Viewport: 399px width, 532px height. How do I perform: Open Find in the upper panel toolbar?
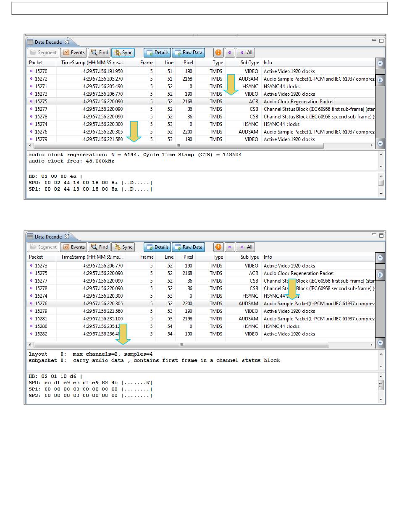tap(99, 52)
